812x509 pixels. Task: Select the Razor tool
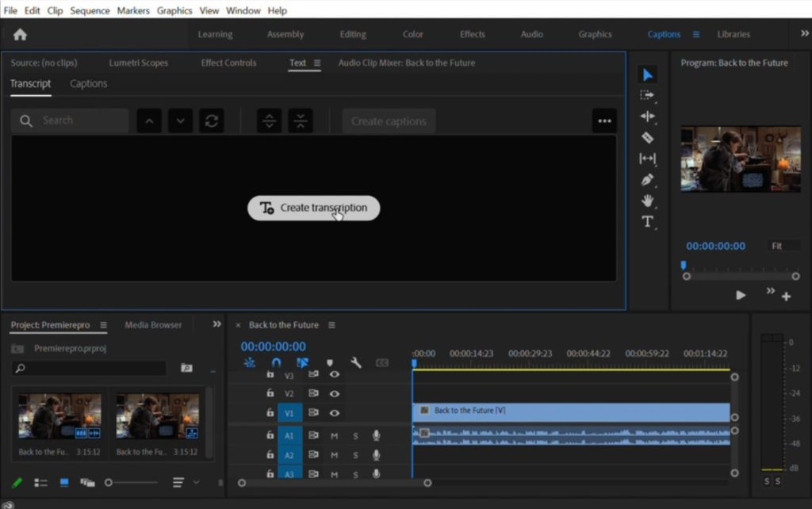tap(647, 138)
